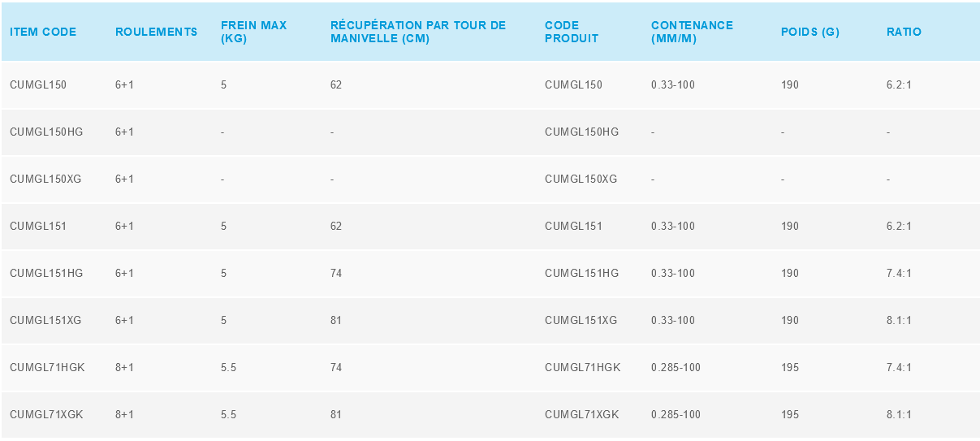
Task: Select CUMGL71HGK in the Item Code column
Action: pos(47,368)
